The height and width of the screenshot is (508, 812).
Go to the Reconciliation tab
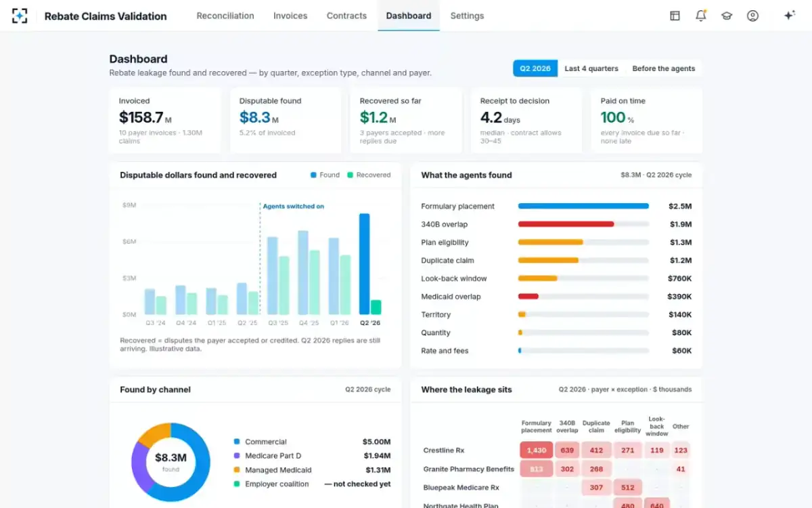point(225,16)
